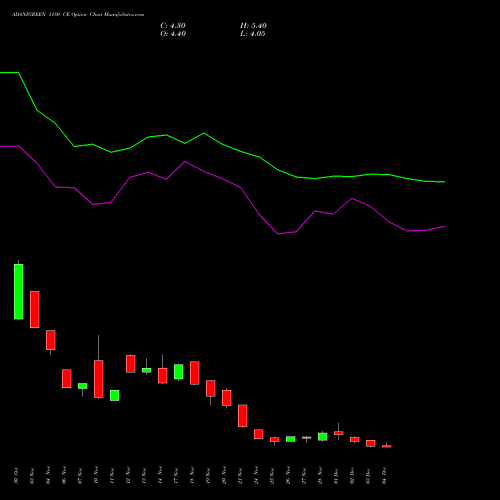
Task: Click the '18 Nov' date label
Action: 192,476
